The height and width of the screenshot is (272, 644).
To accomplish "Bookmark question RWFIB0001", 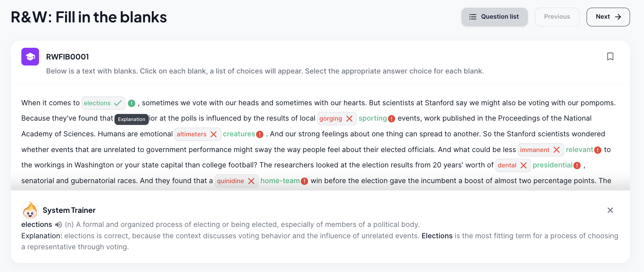I will coord(610,56).
